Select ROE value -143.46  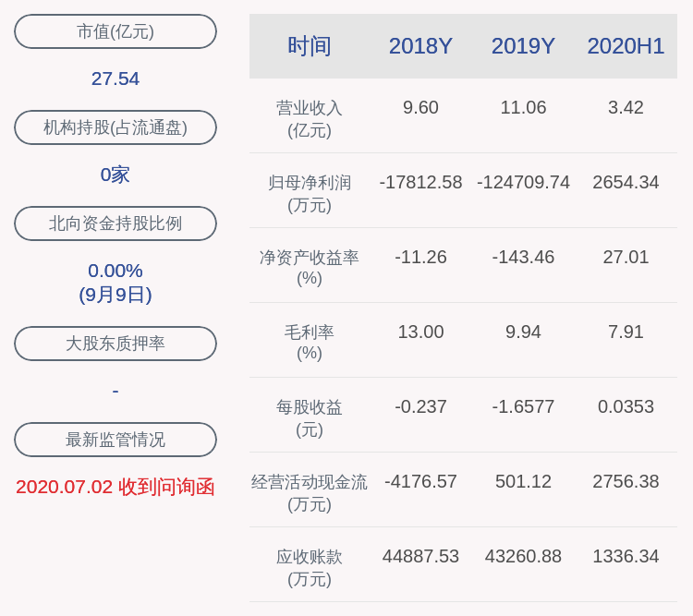(x=523, y=257)
